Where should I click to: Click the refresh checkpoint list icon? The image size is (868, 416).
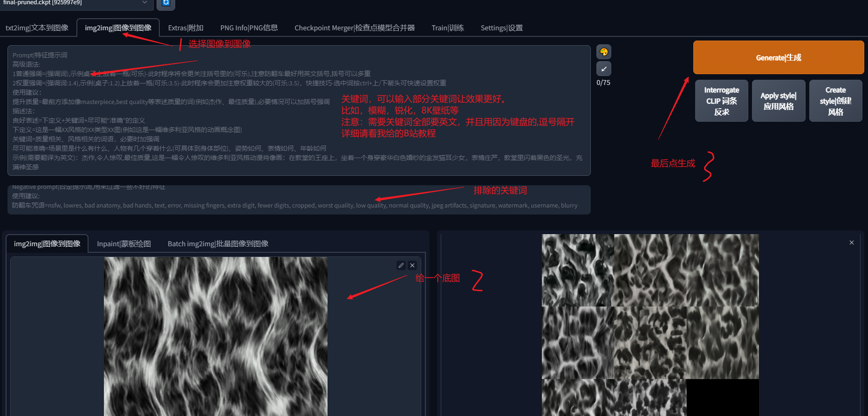pos(166,3)
